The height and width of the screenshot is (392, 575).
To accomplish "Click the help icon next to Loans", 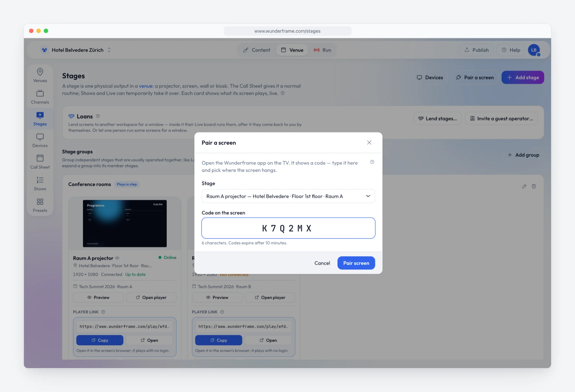I will tap(98, 116).
